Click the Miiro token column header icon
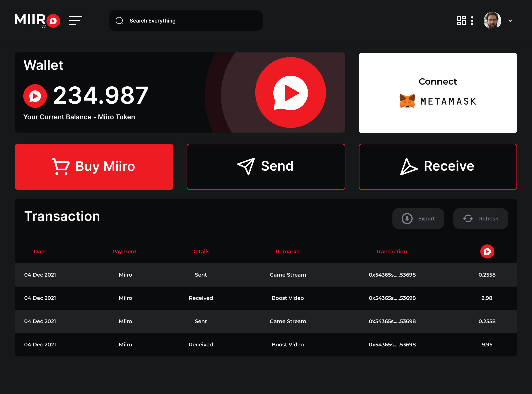This screenshot has width=532, height=394. click(487, 251)
